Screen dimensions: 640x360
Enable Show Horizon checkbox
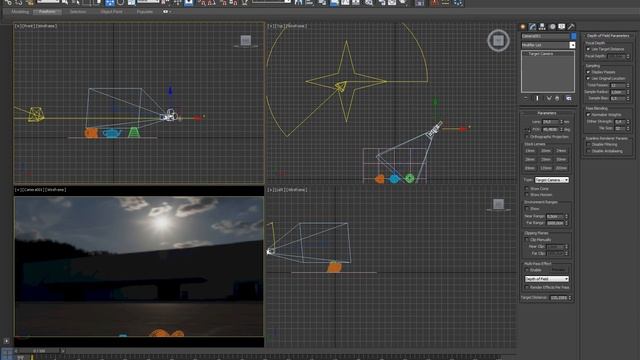coord(527,195)
